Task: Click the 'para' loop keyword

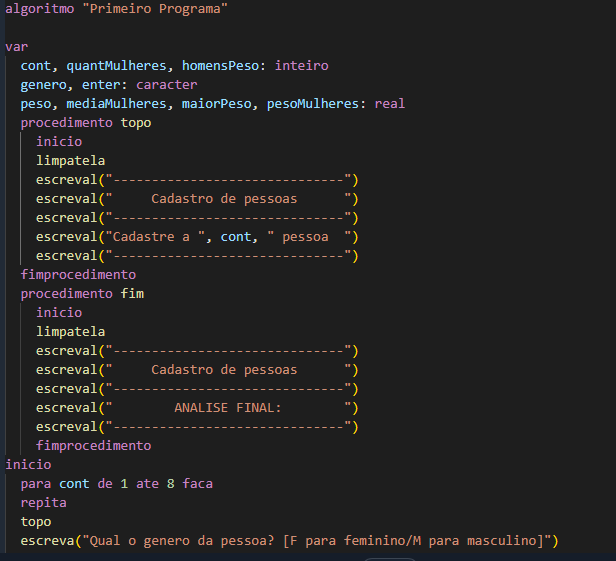Action: 36,484
